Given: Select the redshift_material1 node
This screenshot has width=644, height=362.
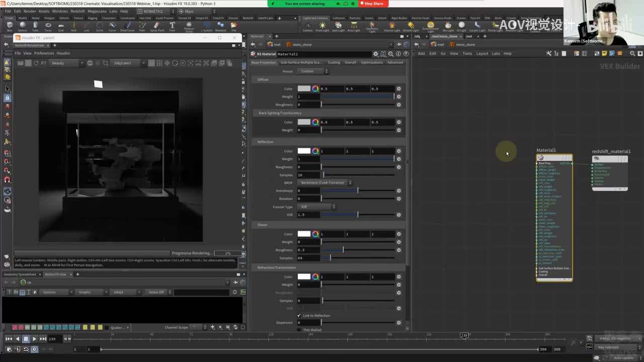Looking at the screenshot, I should (610, 173).
